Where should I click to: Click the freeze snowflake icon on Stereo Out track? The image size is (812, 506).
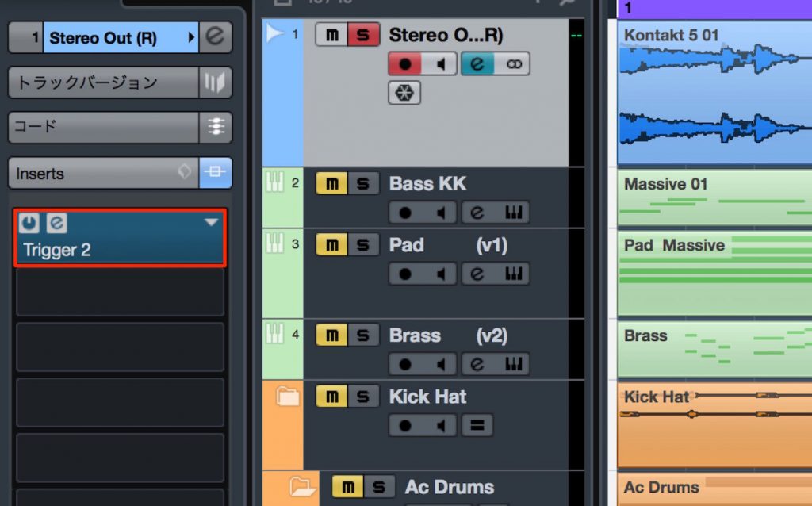404,93
